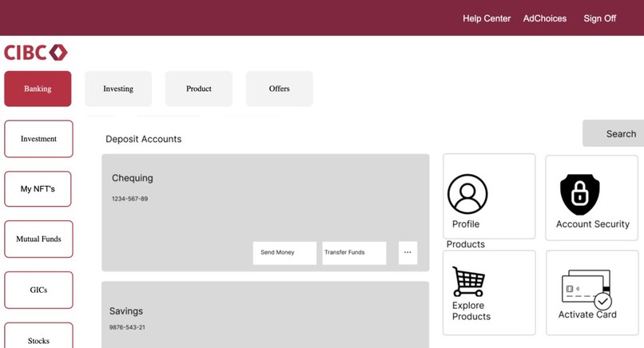
Task: Click the Search button
Action: tap(613, 133)
